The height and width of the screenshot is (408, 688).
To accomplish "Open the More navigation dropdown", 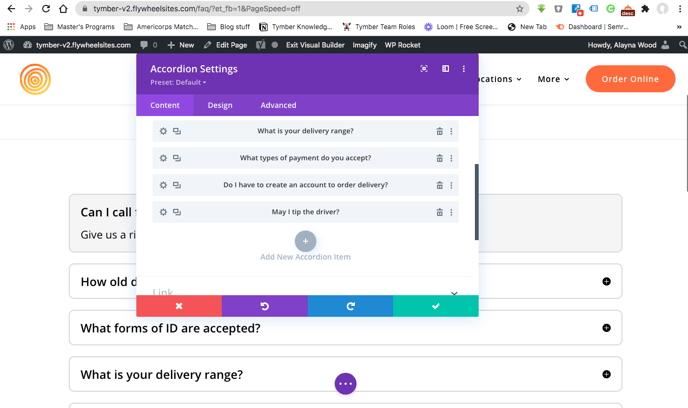I will click(553, 79).
